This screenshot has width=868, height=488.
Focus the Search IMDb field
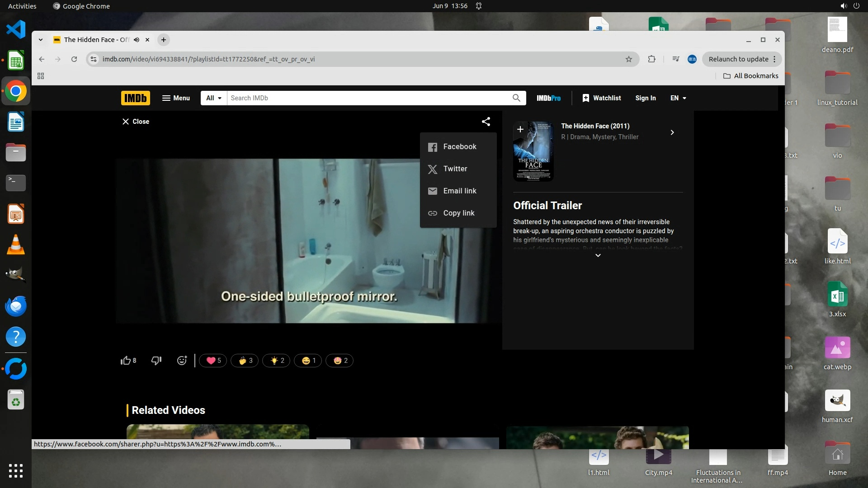368,98
